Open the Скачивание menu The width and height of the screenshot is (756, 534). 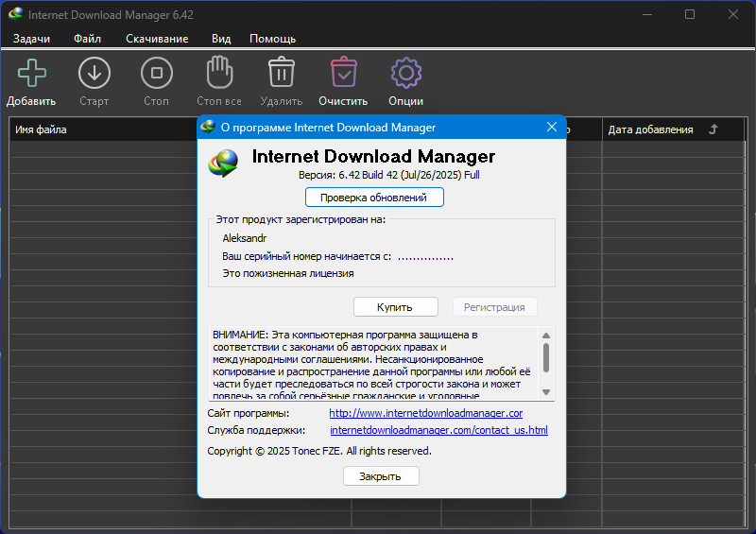pos(157,39)
